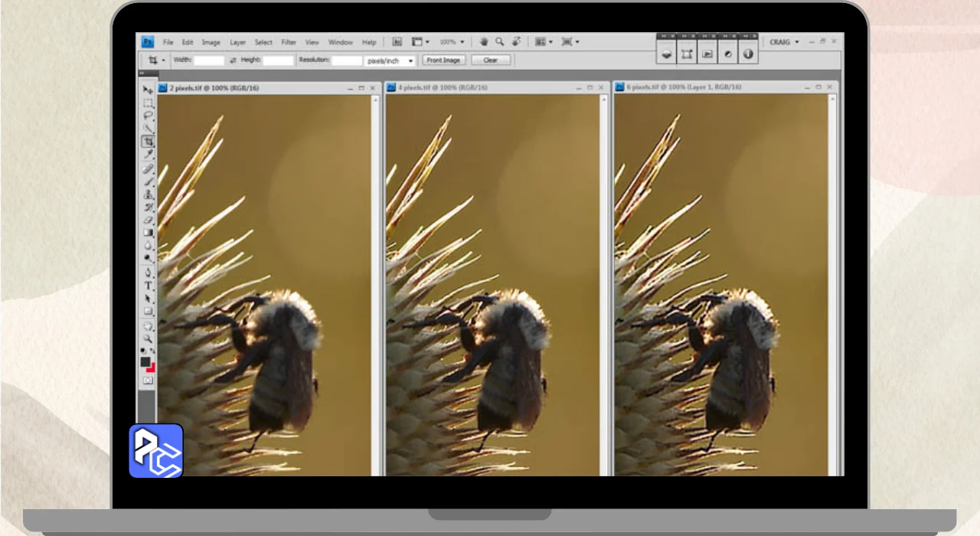Select the Lasso tool
Screen dimensions: 980x536
coord(148,116)
